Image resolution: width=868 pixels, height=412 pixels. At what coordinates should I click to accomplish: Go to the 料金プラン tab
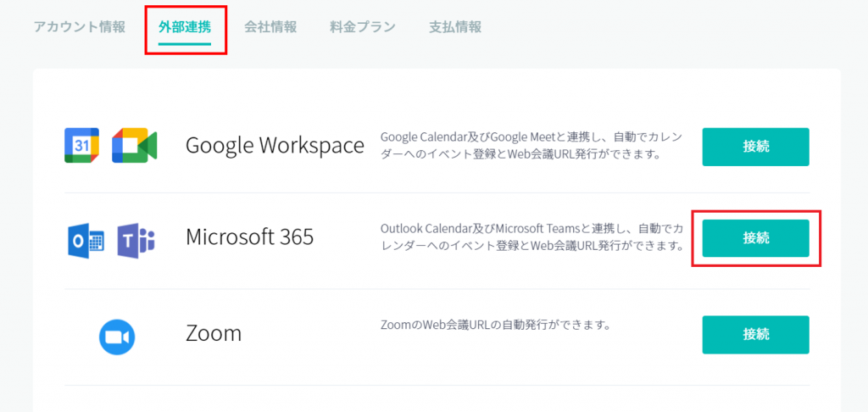pos(363,26)
